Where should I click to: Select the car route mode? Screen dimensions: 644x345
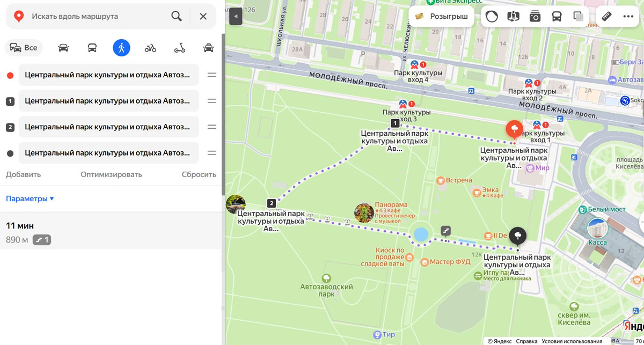[x=63, y=48]
